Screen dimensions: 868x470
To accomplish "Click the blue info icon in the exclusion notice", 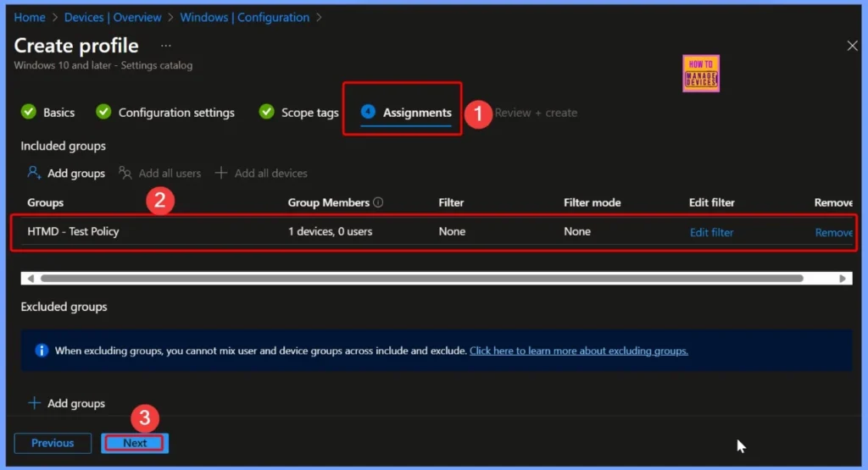I will pyautogui.click(x=42, y=351).
